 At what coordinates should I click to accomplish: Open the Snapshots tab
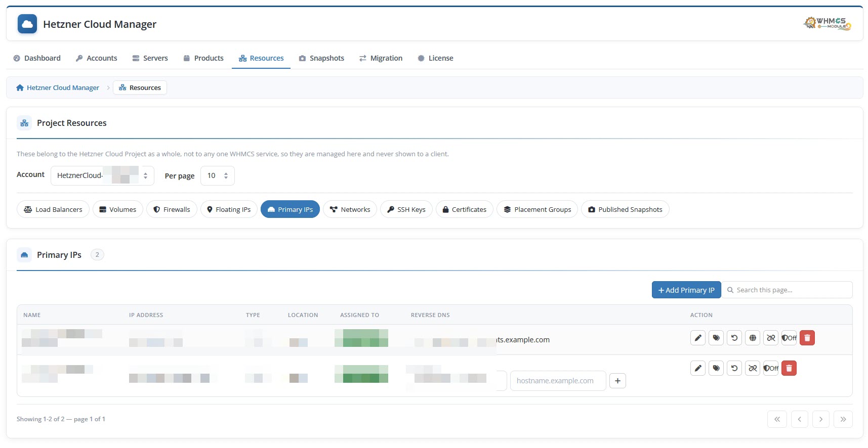click(x=321, y=58)
